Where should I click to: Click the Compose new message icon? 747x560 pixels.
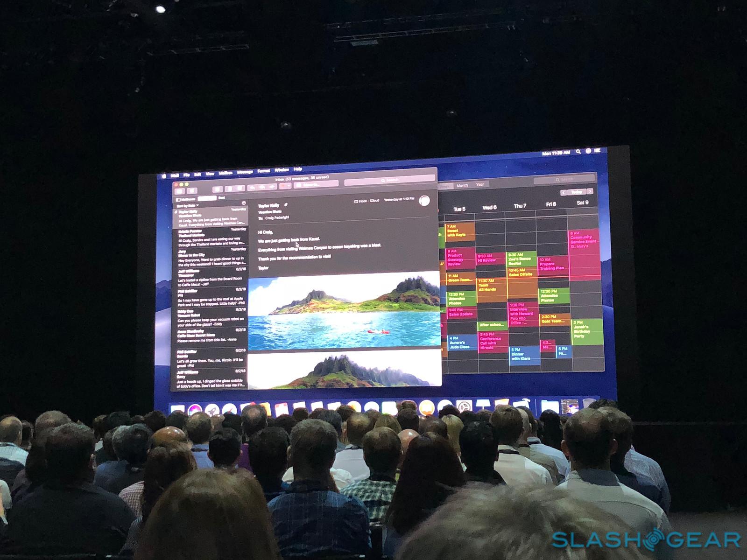(x=191, y=191)
